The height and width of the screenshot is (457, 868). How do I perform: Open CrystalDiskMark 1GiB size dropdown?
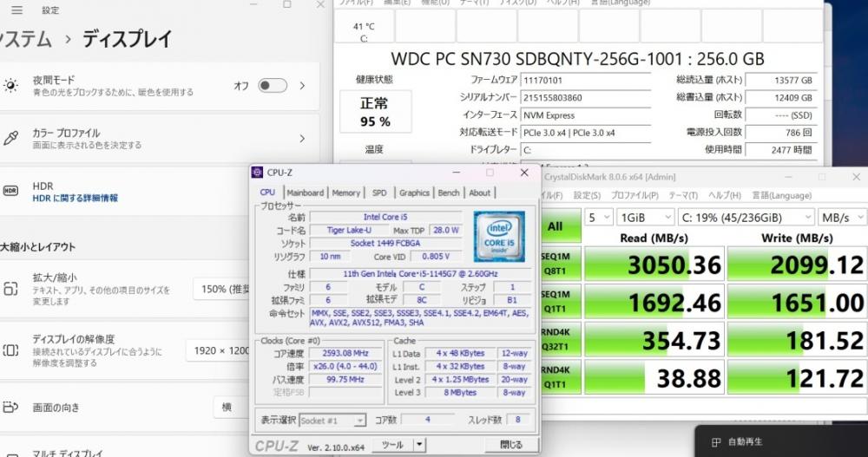tap(646, 218)
